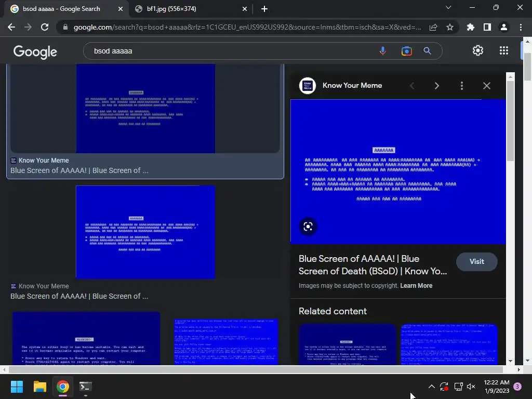The width and height of the screenshot is (532, 399).
Task: Click Google Lens icon on preview image
Action: click(308, 227)
